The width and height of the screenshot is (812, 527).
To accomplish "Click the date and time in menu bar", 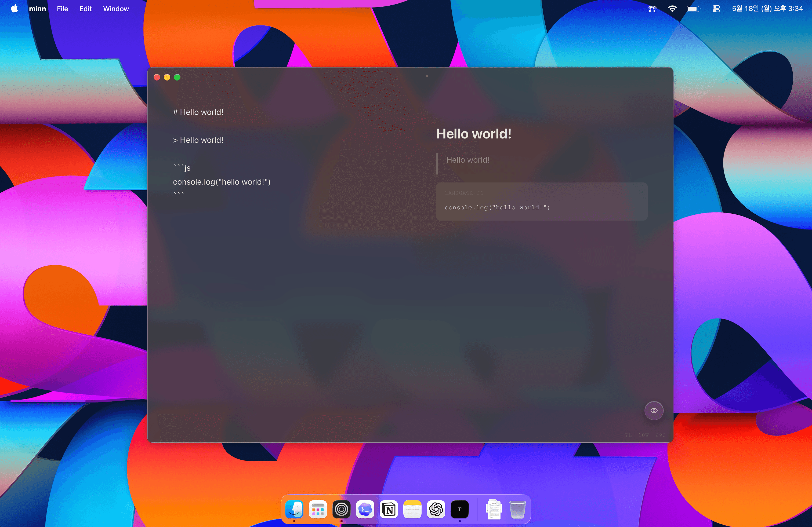I will point(767,9).
